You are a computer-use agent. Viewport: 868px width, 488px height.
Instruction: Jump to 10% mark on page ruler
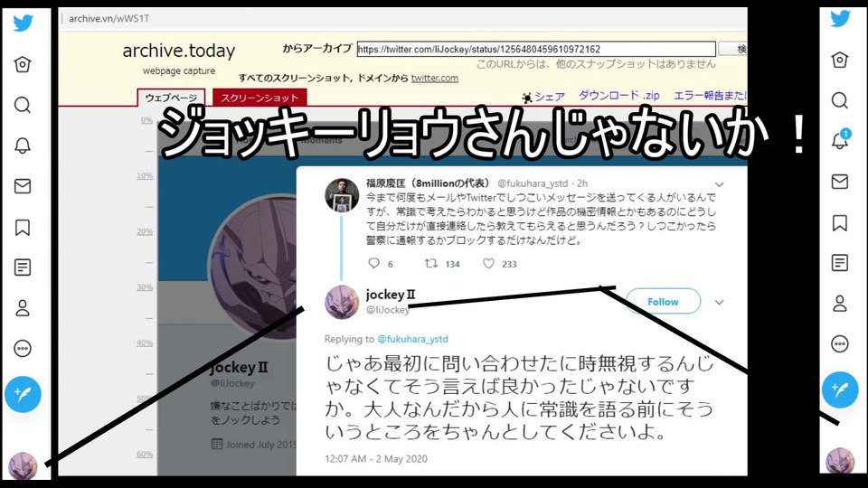[x=145, y=175]
